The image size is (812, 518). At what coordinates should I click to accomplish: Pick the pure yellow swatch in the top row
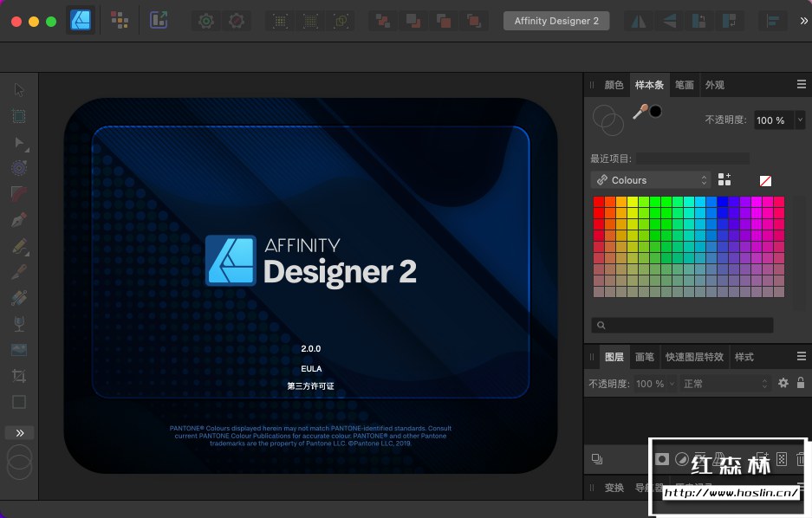click(633, 202)
